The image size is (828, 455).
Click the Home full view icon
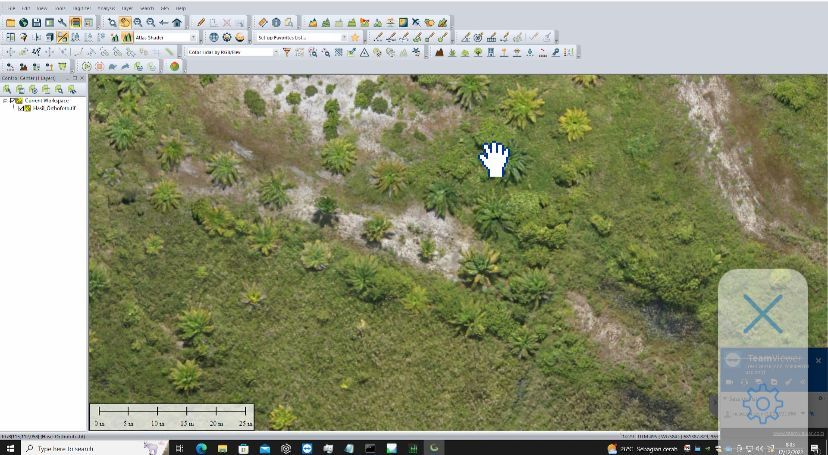click(x=177, y=22)
